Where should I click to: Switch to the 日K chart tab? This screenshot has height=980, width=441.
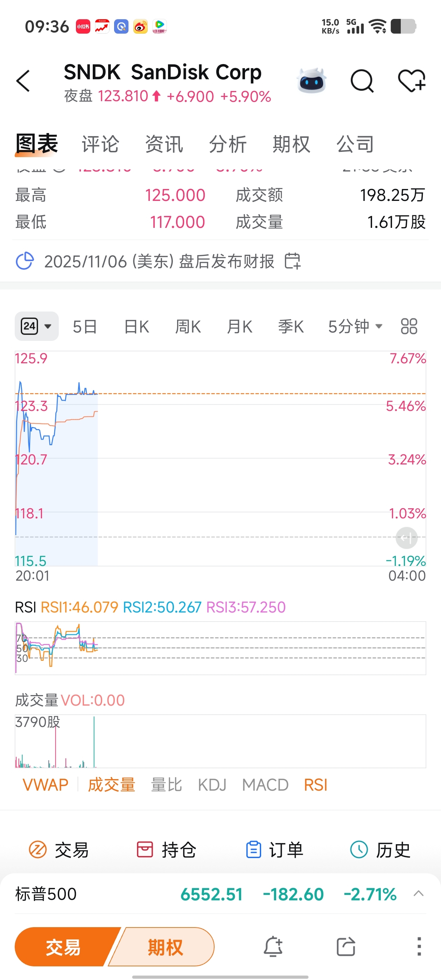click(x=136, y=327)
